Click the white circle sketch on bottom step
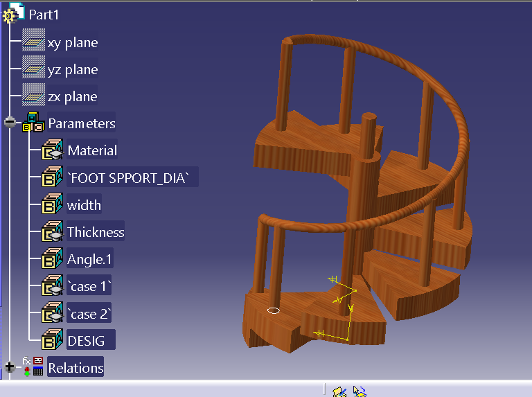The image size is (532, 397). pos(274,310)
